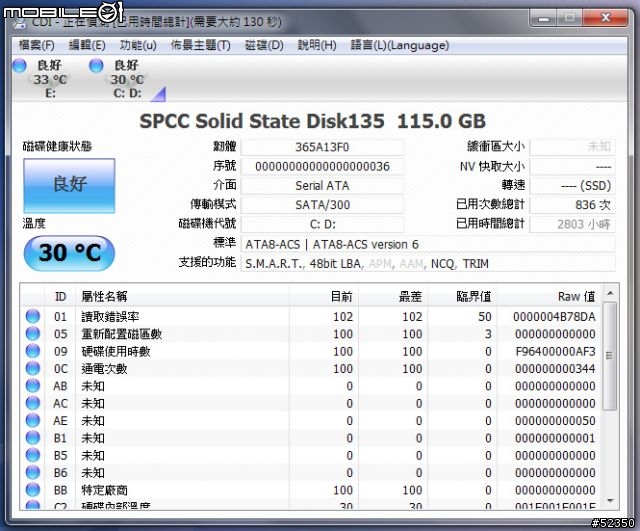Click the power-on count 836 次
The width and height of the screenshot is (640, 531).
tap(572, 205)
